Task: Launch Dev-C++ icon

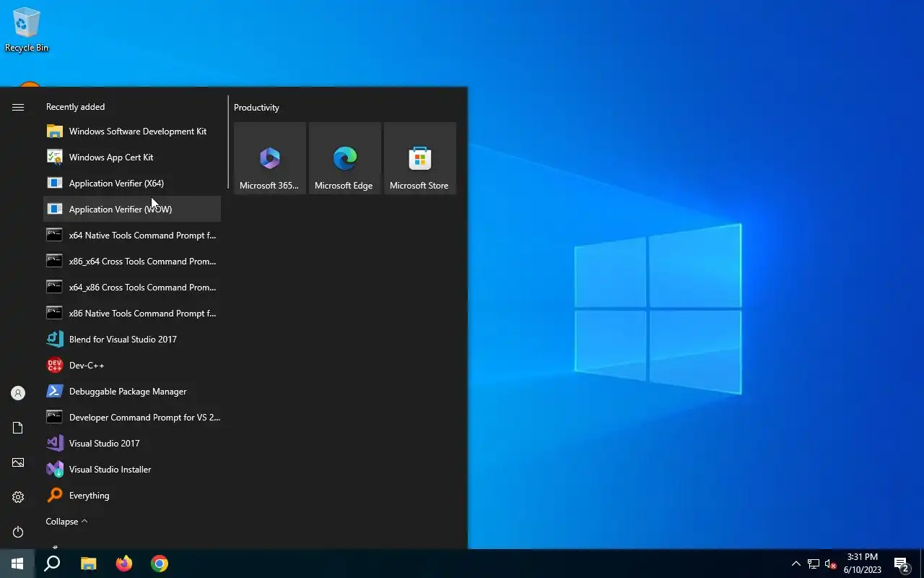Action: pos(55,366)
